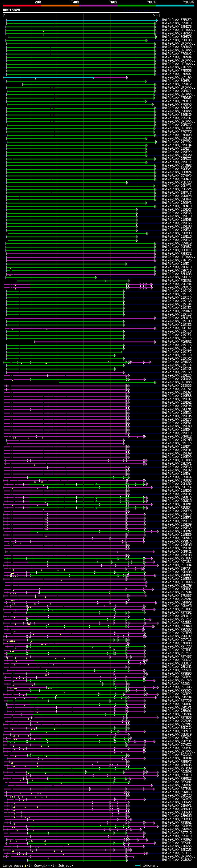Screen dimensions: 197x868
Task: Click hit label UniRef100_A2WN34
Action: tap(177, 507)
